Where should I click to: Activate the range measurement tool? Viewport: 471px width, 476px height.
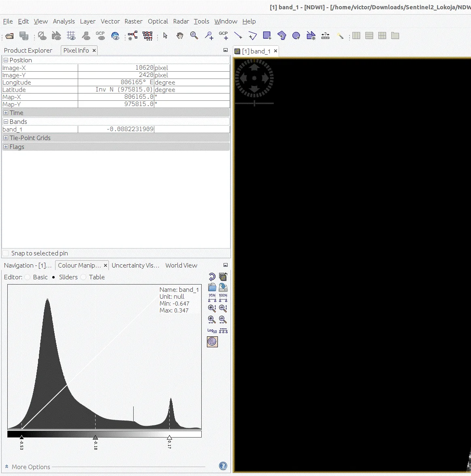[325, 36]
